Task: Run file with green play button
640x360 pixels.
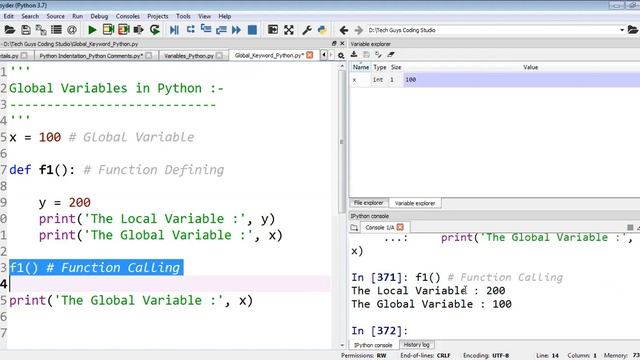Action: coord(92,30)
